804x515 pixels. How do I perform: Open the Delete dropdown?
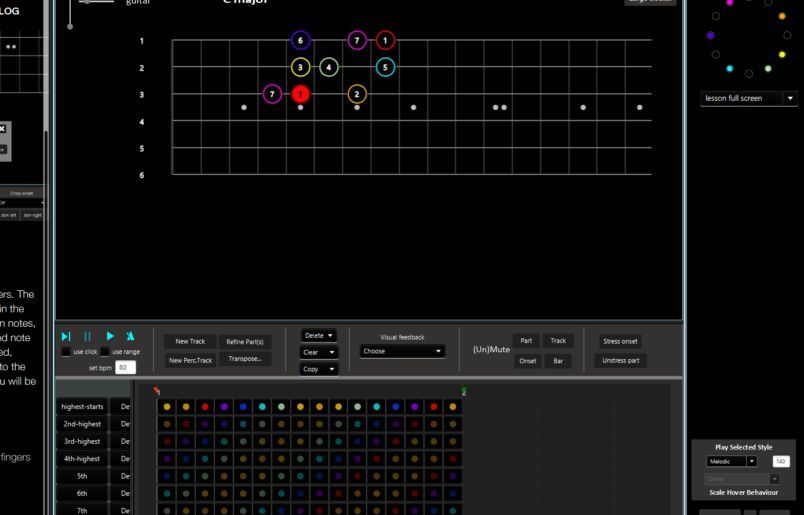click(318, 335)
